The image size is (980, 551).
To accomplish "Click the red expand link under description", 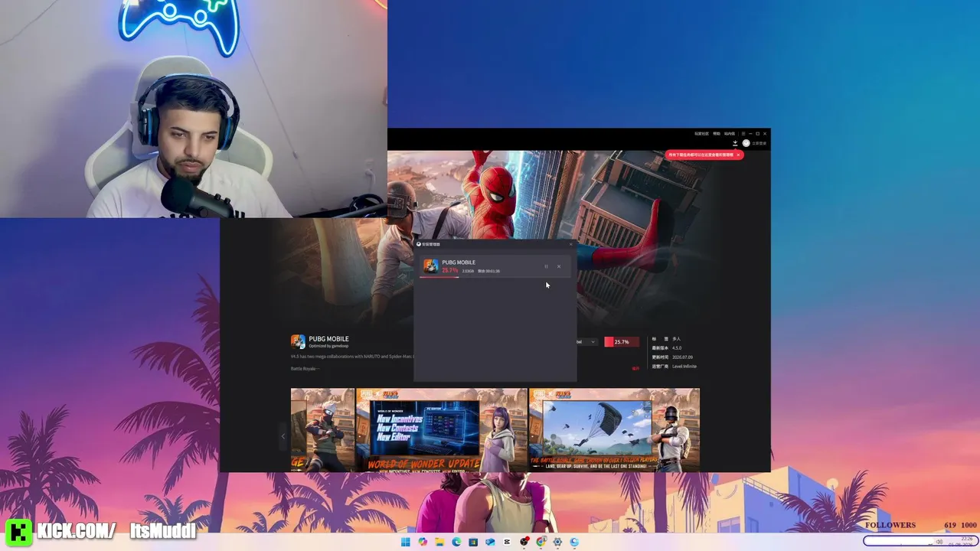I will point(635,369).
